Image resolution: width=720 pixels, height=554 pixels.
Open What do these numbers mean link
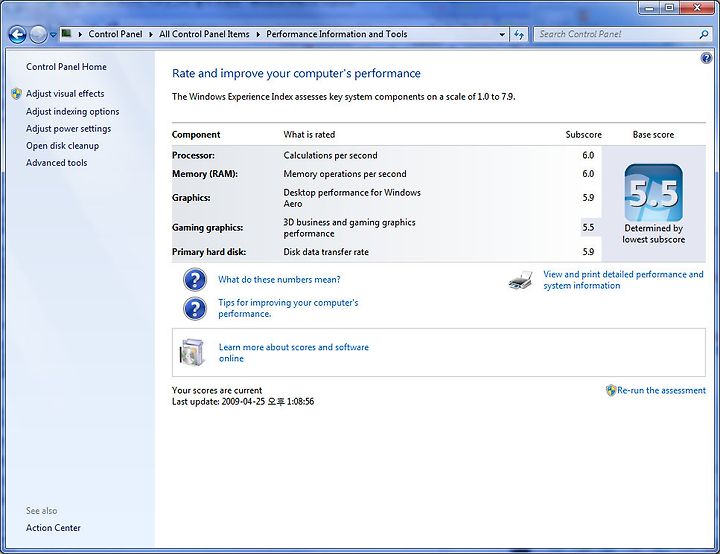(279, 280)
